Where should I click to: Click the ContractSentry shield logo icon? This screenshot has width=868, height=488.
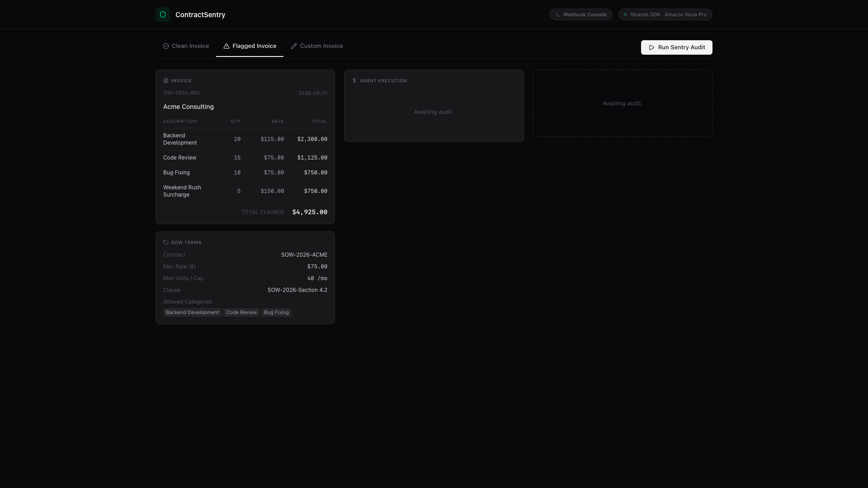tap(163, 14)
